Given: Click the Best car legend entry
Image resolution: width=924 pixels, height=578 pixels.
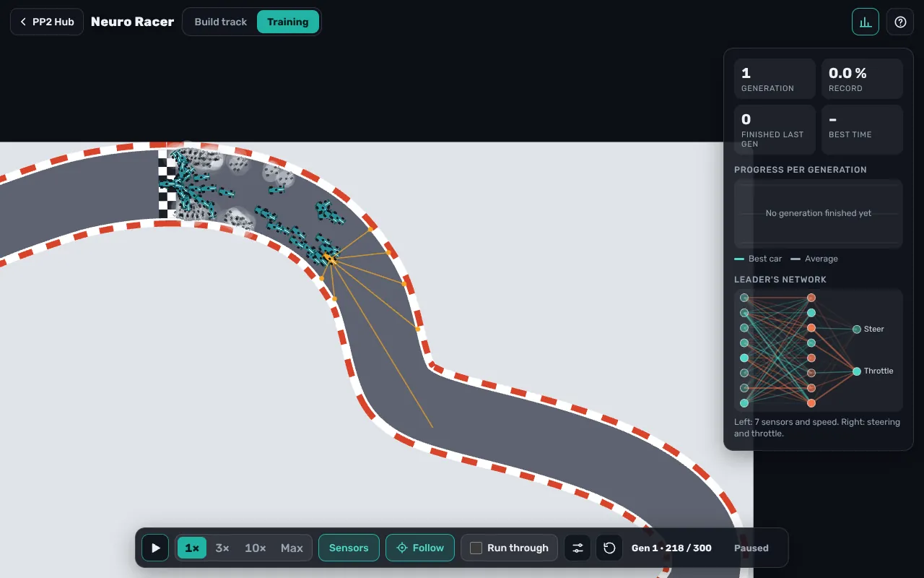Looking at the screenshot, I should (758, 259).
